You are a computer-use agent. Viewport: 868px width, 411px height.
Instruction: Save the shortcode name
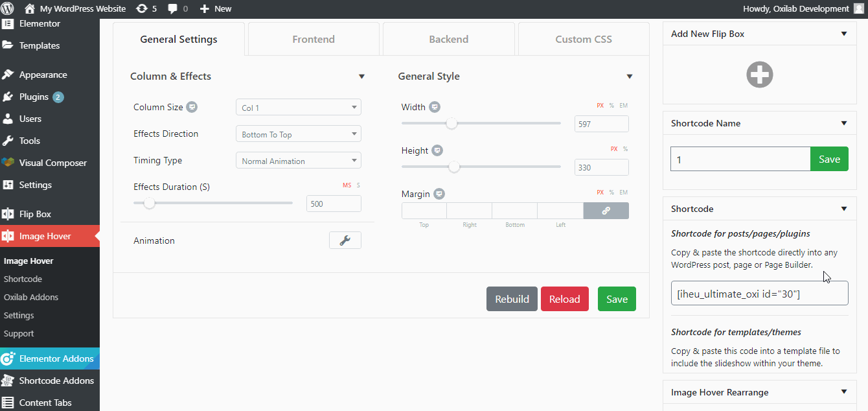coord(829,159)
